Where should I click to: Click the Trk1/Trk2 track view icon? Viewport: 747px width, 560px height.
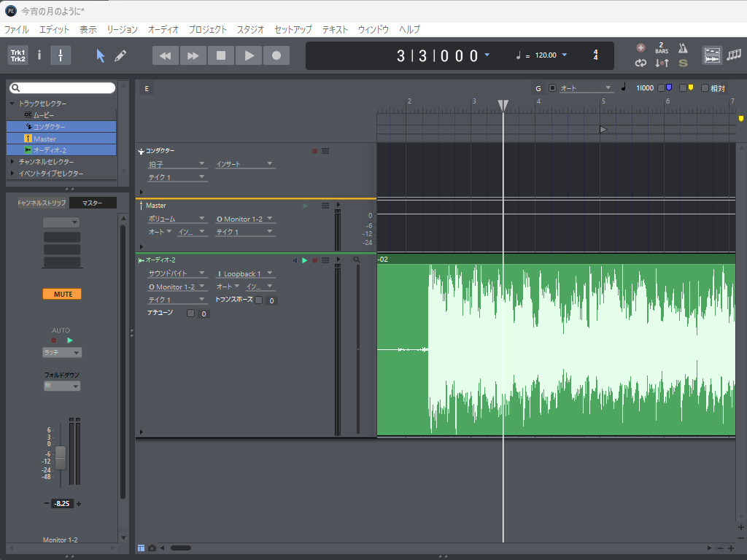18,55
